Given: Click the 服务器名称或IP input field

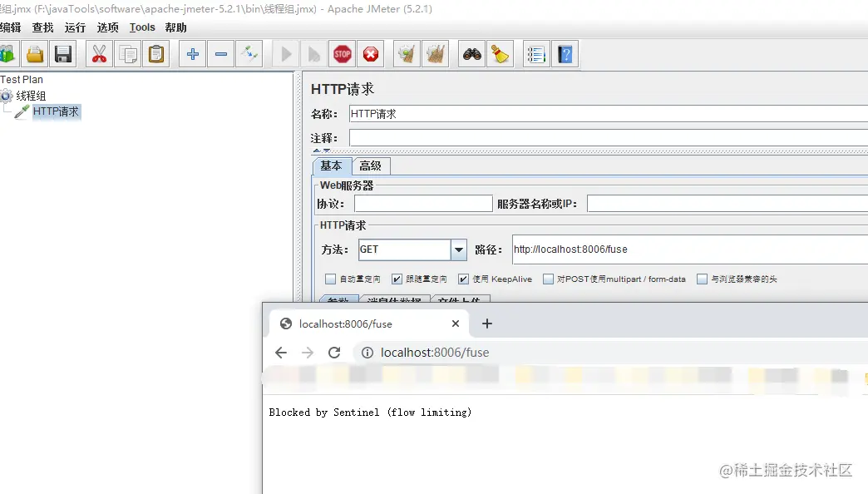Looking at the screenshot, I should pos(727,204).
